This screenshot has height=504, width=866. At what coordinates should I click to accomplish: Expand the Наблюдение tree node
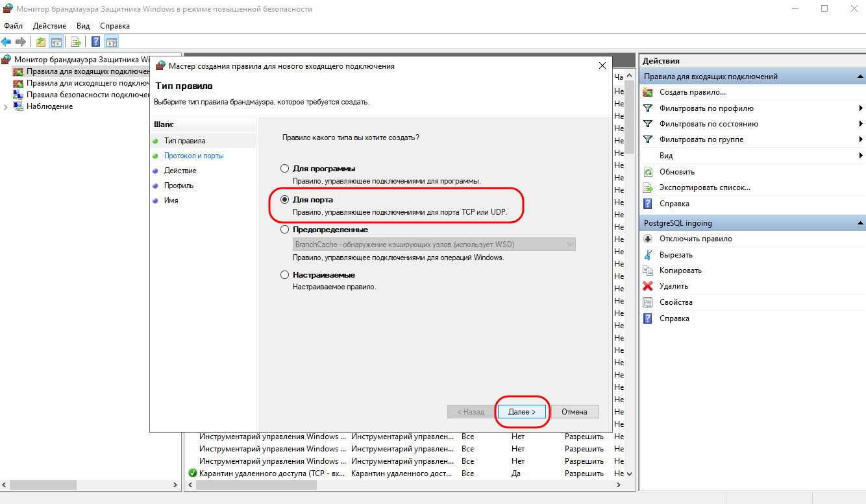6,106
